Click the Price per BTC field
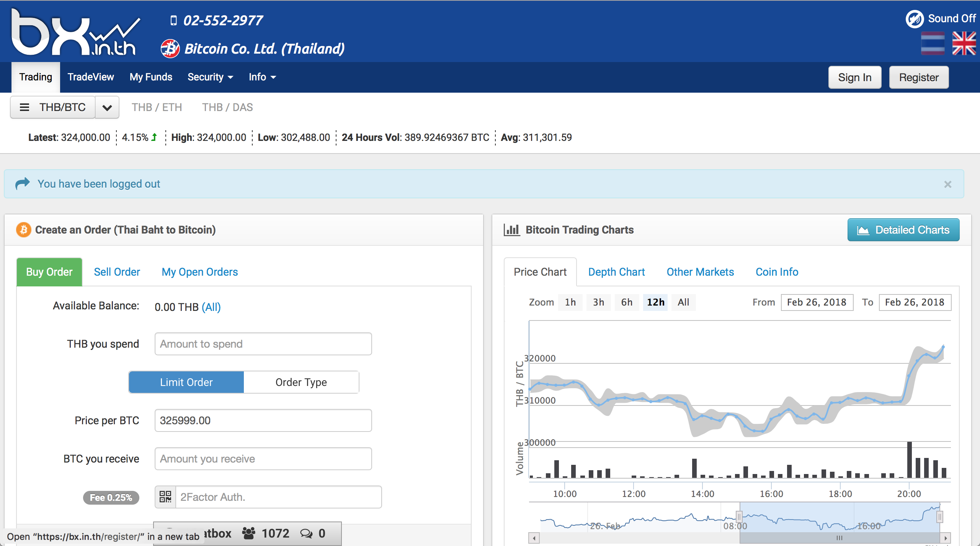This screenshot has height=546, width=980. (263, 420)
